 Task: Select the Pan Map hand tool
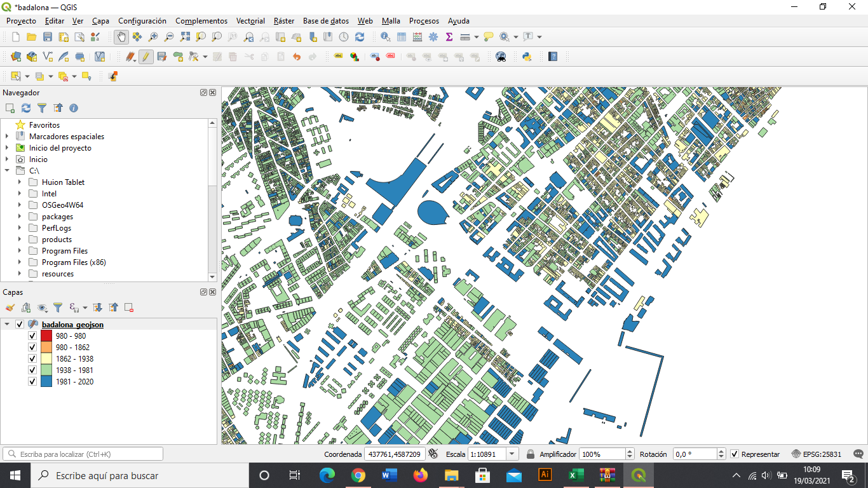[x=121, y=37]
